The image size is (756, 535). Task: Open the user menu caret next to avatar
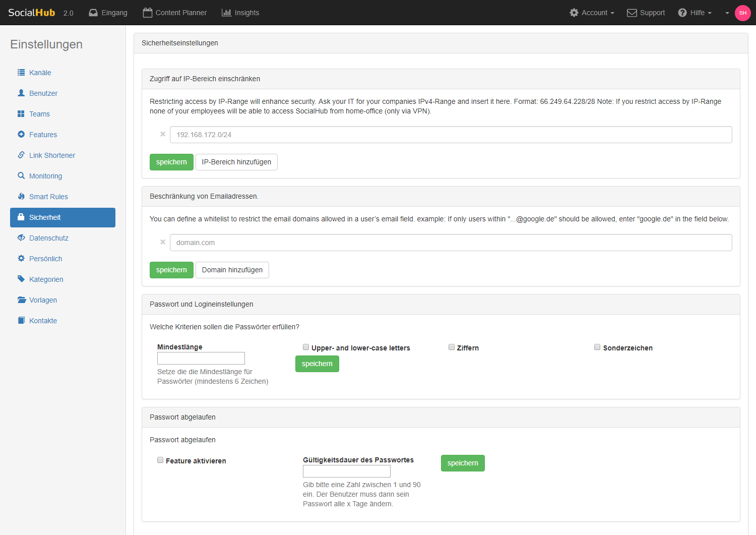coord(727,13)
